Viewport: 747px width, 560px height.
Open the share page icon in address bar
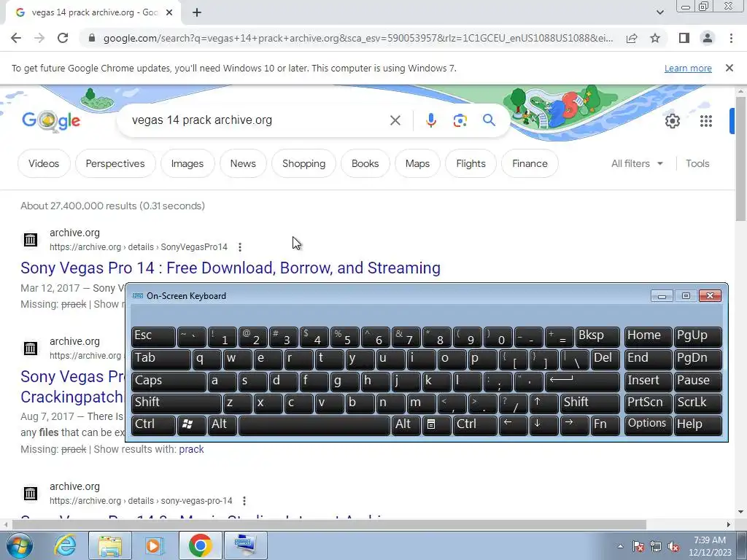[x=632, y=38]
